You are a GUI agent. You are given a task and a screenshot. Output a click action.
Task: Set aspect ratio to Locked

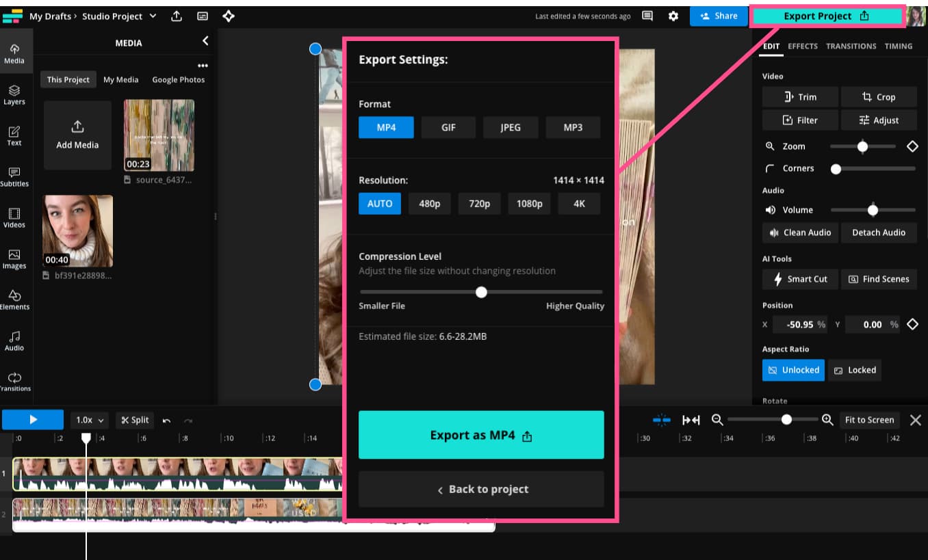click(855, 370)
